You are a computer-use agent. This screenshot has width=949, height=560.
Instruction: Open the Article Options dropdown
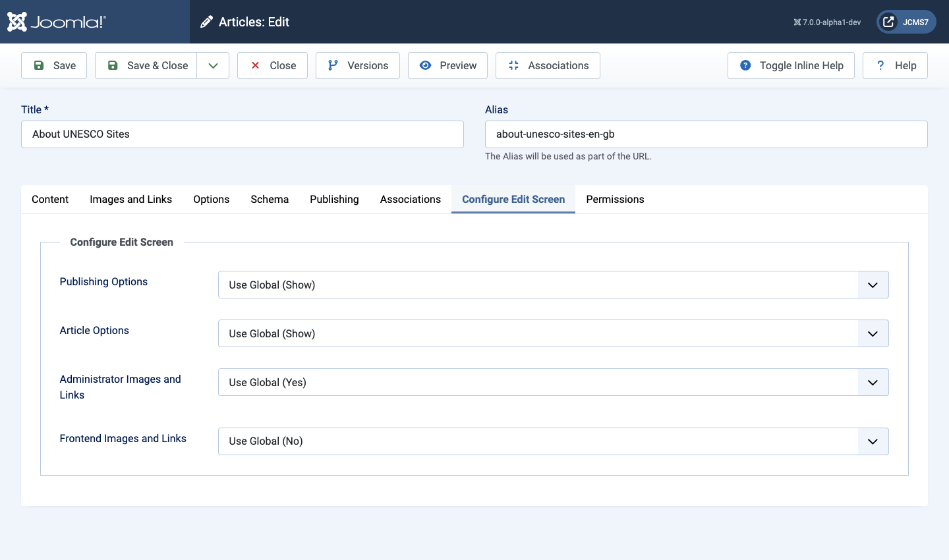coord(554,333)
